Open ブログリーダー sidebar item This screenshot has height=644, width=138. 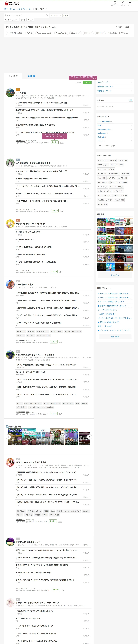coord(115,82)
